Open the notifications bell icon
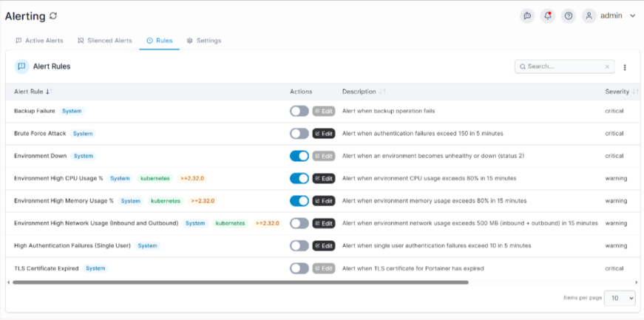Screen dimensions: 644x320 point(547,16)
